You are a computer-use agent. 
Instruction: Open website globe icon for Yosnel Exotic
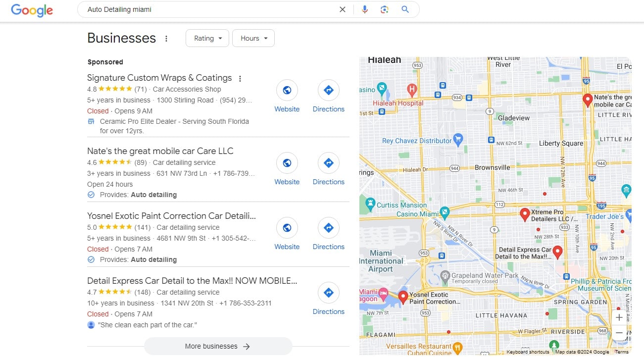click(287, 228)
